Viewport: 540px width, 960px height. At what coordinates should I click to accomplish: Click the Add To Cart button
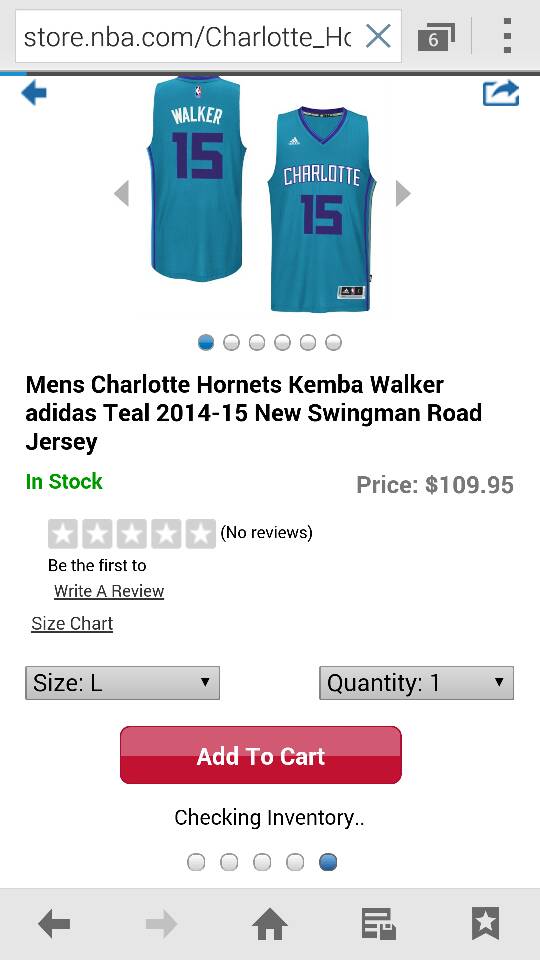click(261, 755)
